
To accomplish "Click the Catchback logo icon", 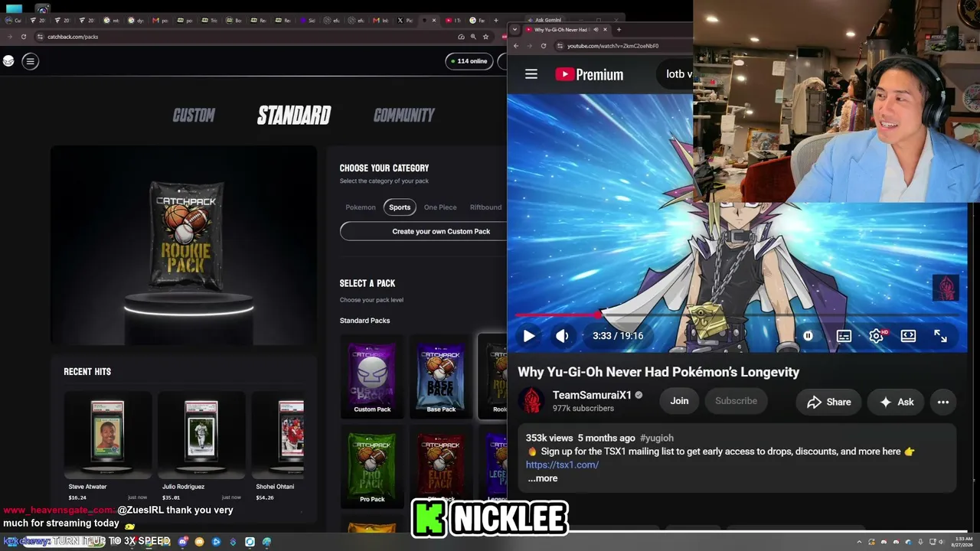I will [8, 61].
